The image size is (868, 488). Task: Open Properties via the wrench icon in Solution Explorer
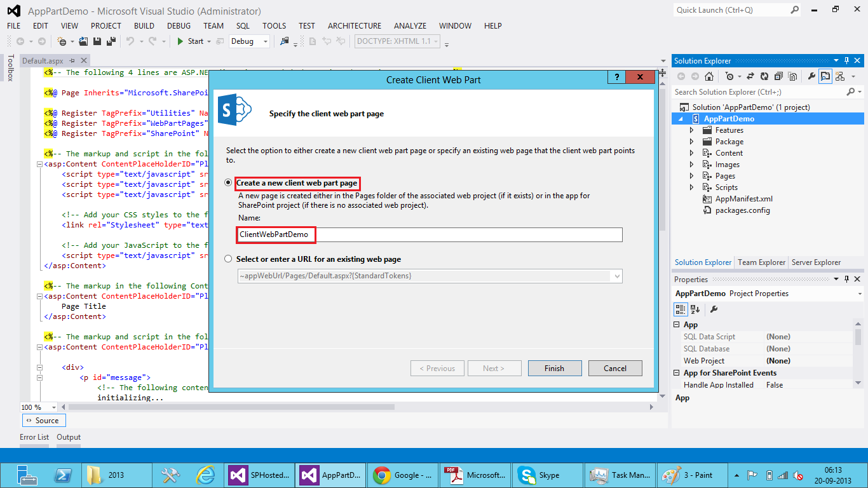(x=811, y=76)
